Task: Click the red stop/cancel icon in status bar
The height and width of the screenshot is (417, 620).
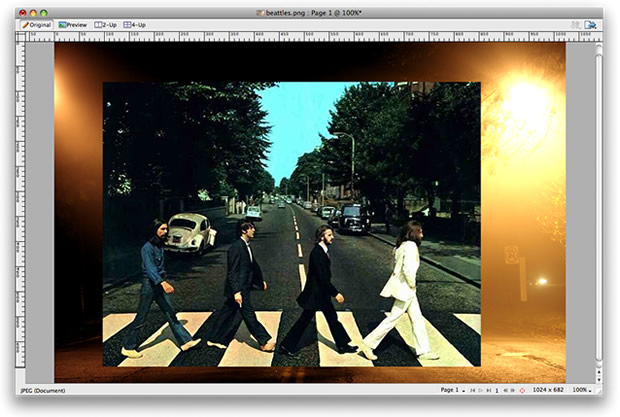Action: pos(522,390)
